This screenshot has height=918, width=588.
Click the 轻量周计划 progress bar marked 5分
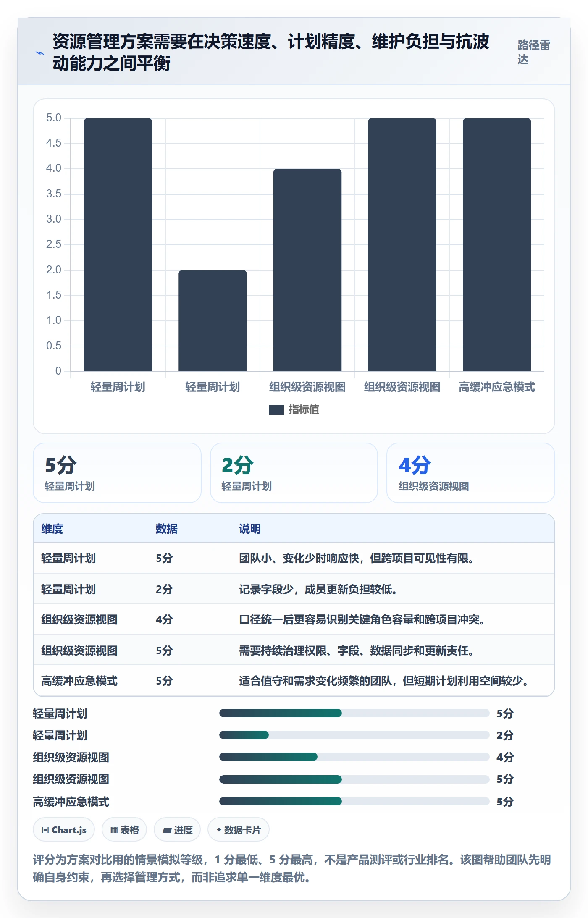(354, 713)
